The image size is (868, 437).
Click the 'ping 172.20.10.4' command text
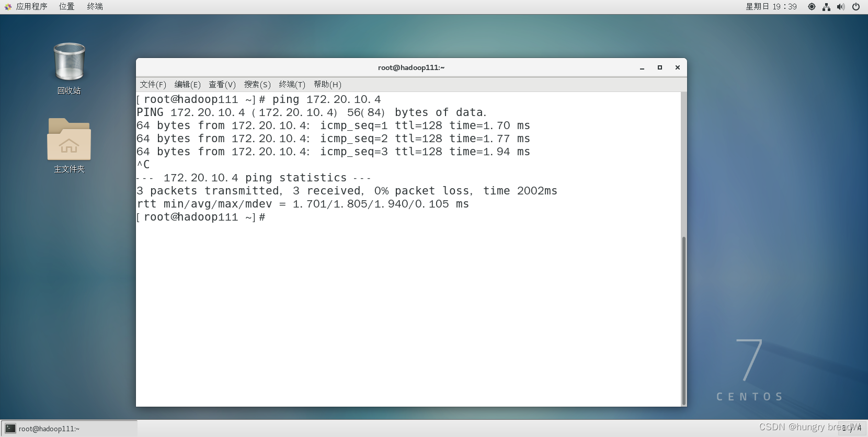327,99
